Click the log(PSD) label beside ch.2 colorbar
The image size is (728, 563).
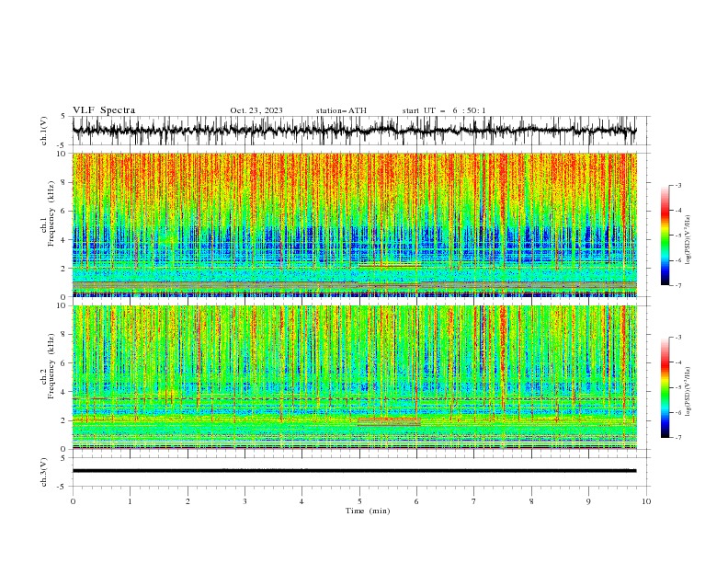pos(688,391)
